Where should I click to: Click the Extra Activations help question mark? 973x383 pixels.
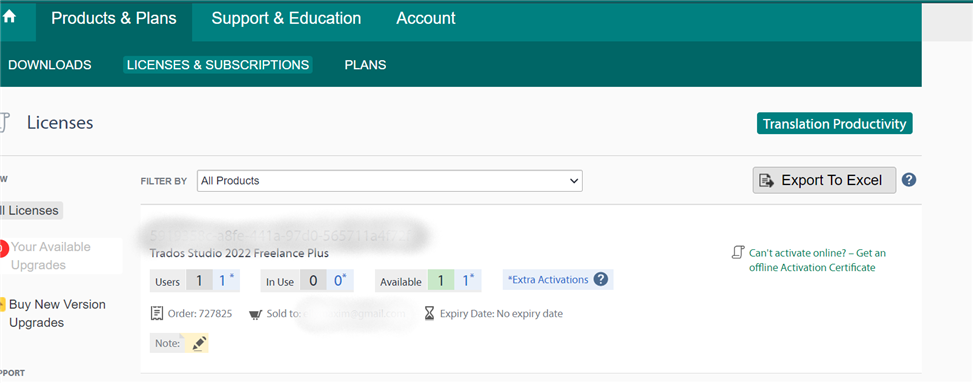tap(600, 279)
